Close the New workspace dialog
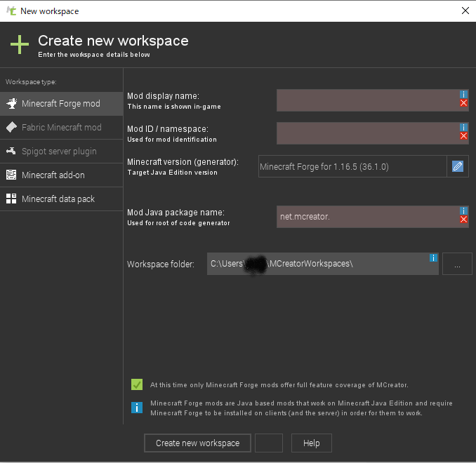 465,11
